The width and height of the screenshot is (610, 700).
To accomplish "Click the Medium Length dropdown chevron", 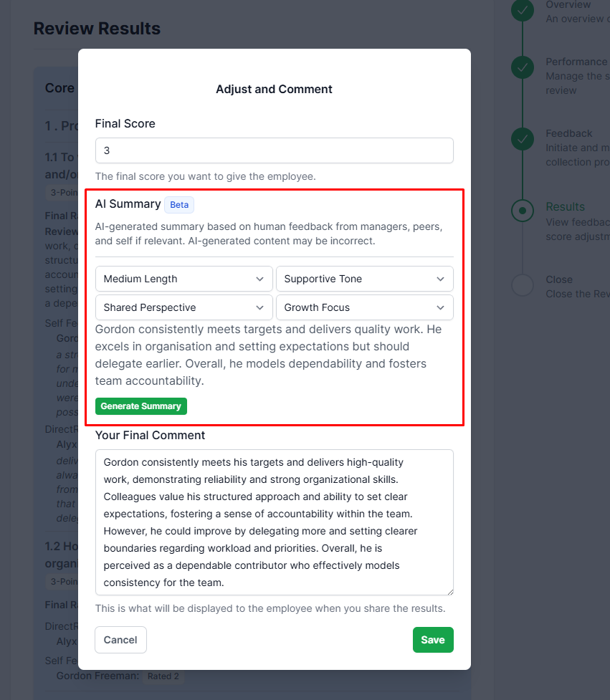I will 259,279.
